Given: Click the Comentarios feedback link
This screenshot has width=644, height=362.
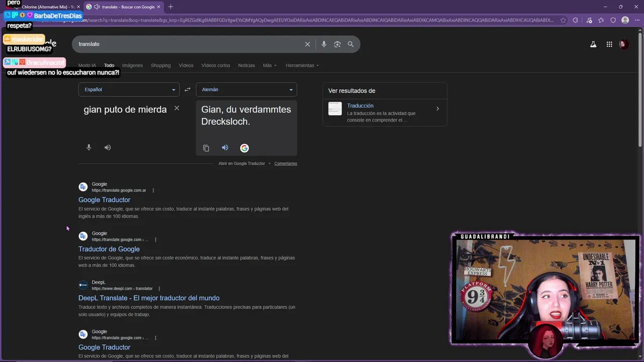Looking at the screenshot, I should pos(286,163).
